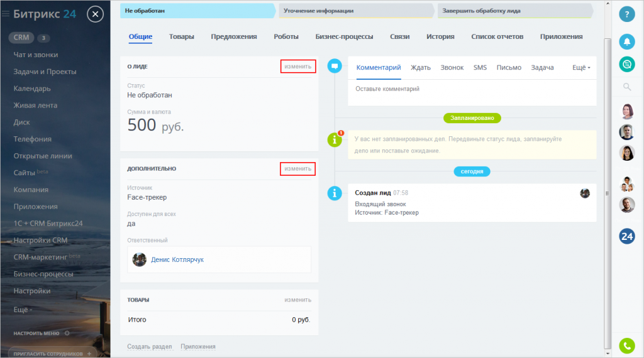The height and width of the screenshot is (358, 644).
Task: Open the hamburger menu beside Битрикс 24
Action: tap(5, 14)
